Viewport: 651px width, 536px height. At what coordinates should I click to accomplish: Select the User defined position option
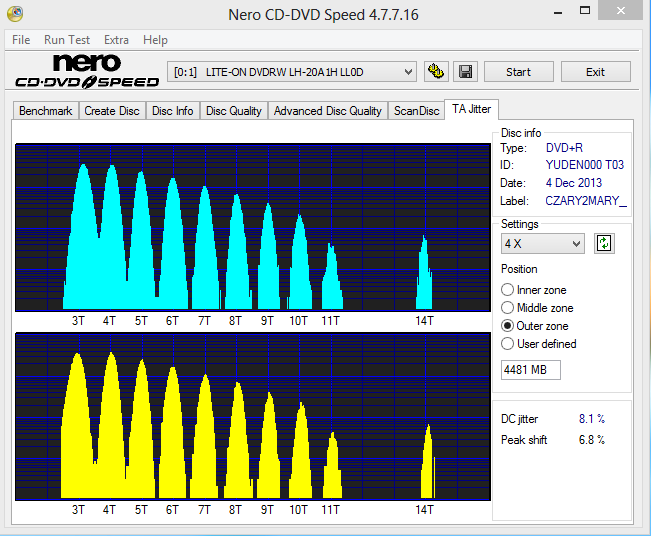tap(507, 344)
